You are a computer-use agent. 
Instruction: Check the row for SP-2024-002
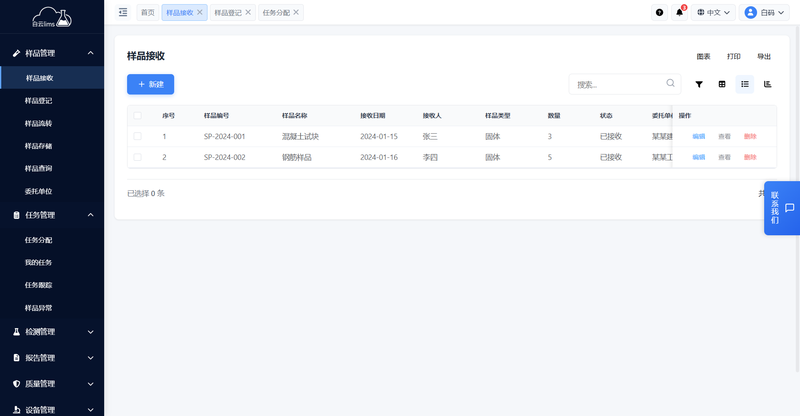point(137,157)
